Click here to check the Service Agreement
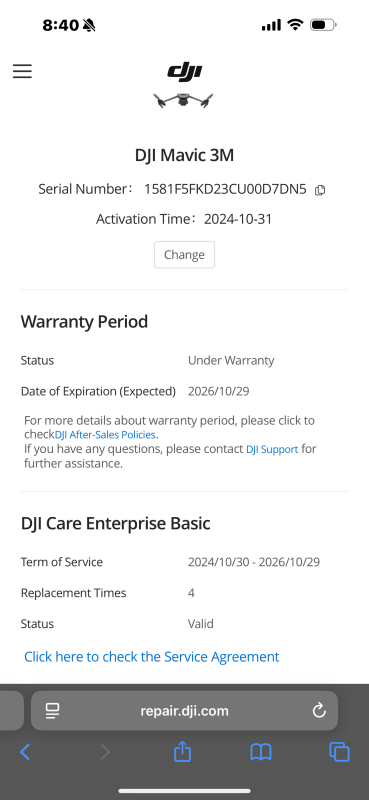 point(152,657)
